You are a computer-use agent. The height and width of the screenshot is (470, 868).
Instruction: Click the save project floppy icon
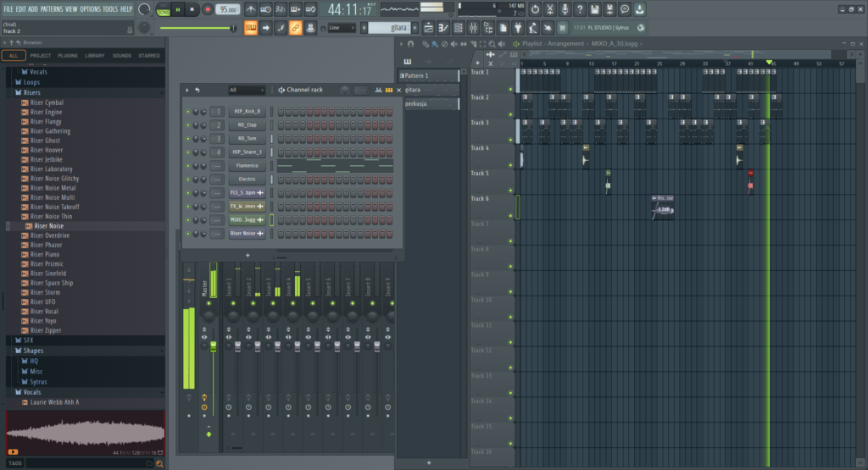[594, 9]
